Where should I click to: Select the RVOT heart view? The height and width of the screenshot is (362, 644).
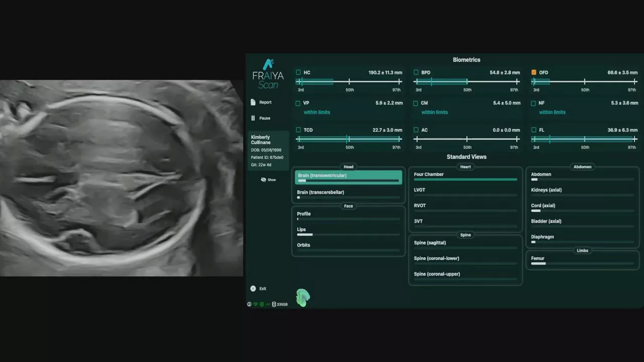[465, 207]
